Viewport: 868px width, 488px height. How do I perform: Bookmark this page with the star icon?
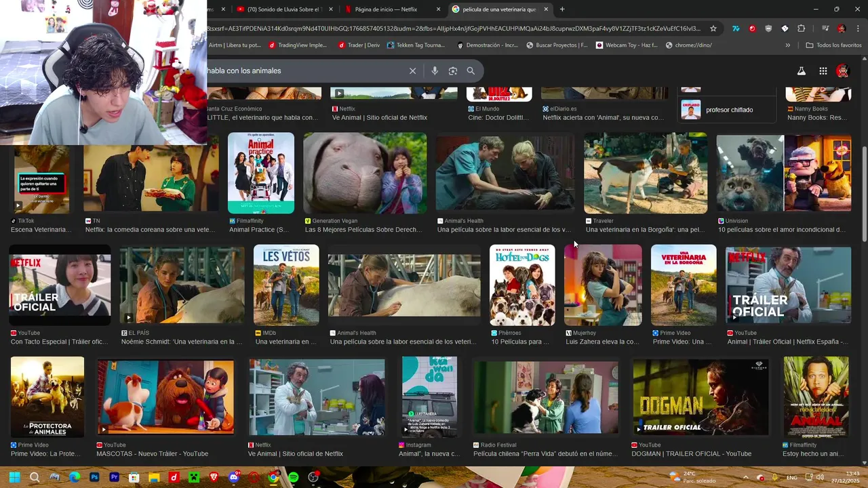tap(713, 28)
